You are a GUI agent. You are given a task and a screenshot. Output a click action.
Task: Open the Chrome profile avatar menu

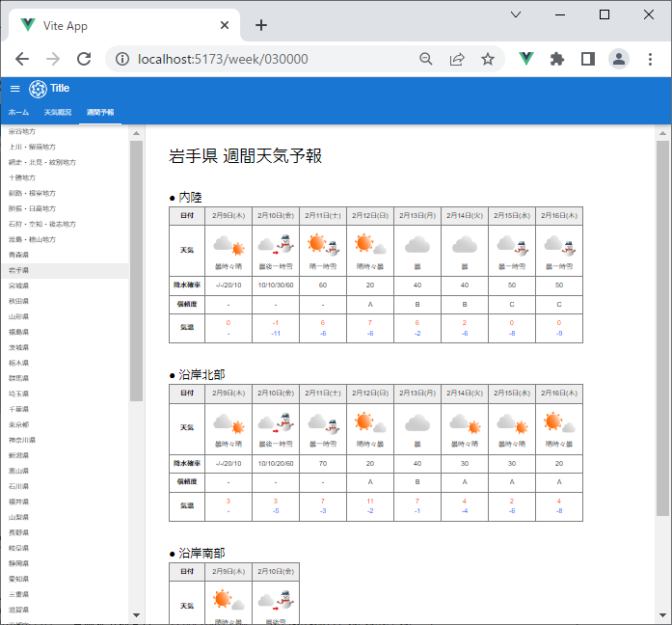tap(619, 59)
